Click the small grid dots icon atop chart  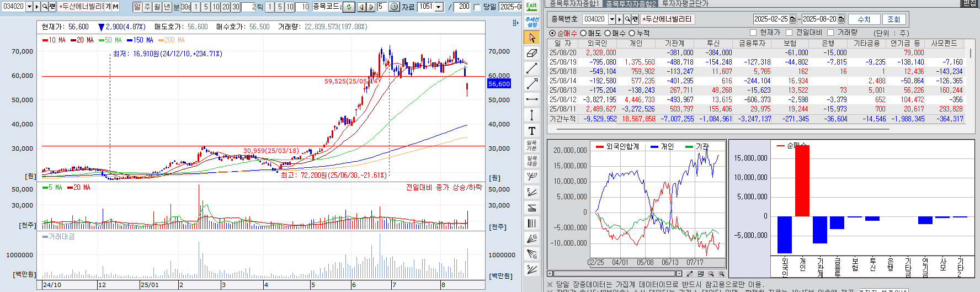(515, 23)
